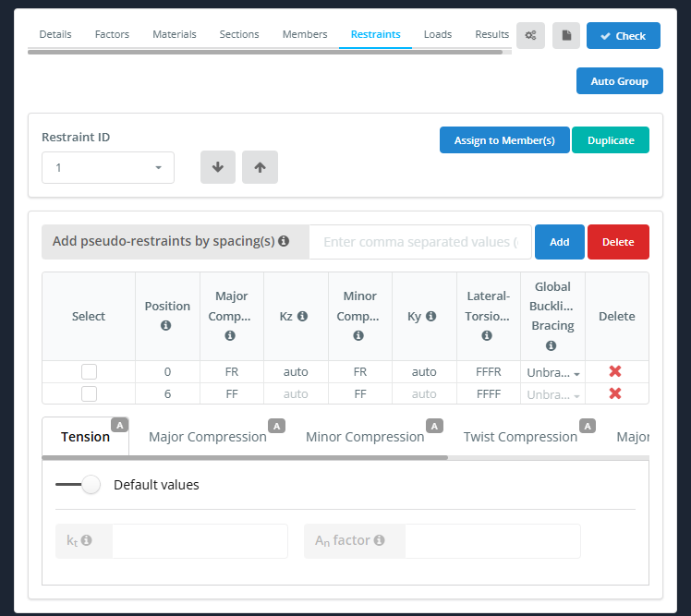The height and width of the screenshot is (616, 691).
Task: Open Global Buckling dropdown for position 0
Action: [553, 372]
